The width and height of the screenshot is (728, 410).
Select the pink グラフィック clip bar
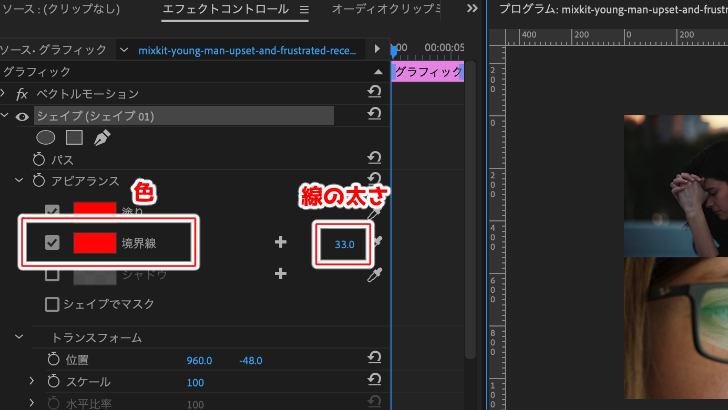coord(428,72)
